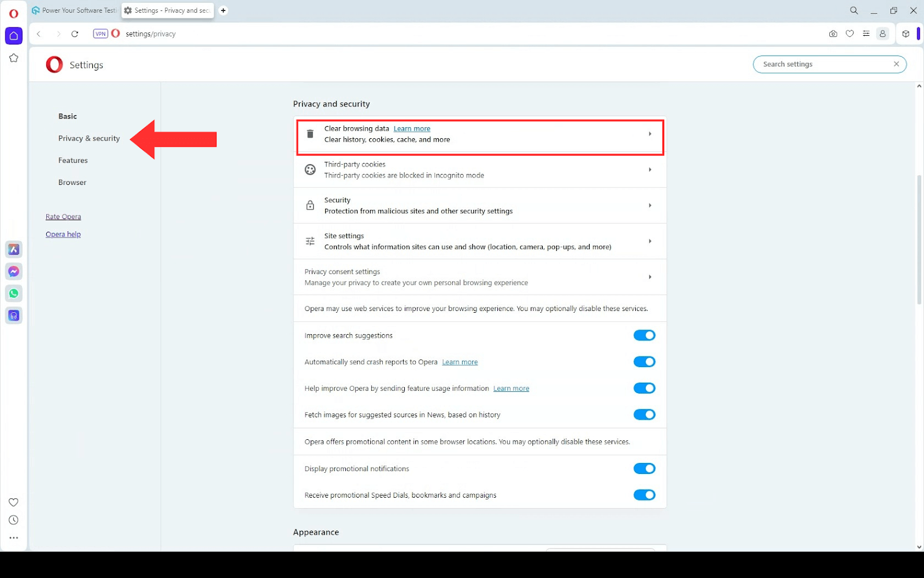Screen dimensions: 924x578
Task: Open the three-dots sidebar setup menu
Action: [x=14, y=538]
